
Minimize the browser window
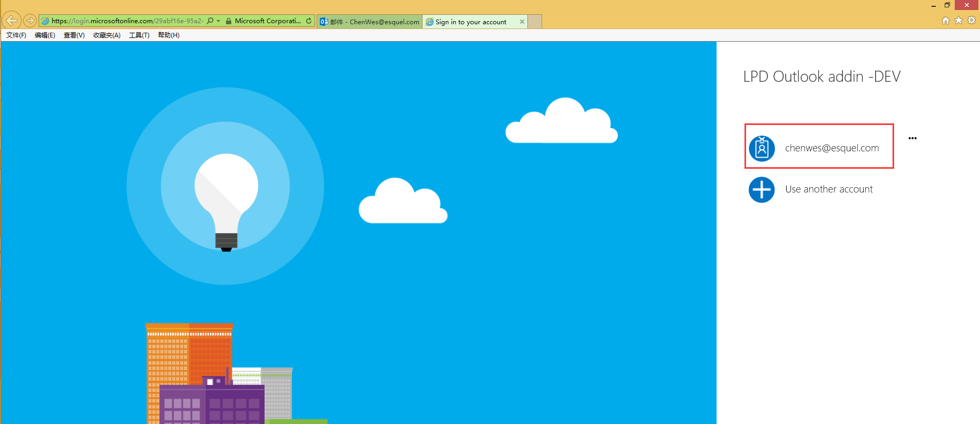point(934,5)
